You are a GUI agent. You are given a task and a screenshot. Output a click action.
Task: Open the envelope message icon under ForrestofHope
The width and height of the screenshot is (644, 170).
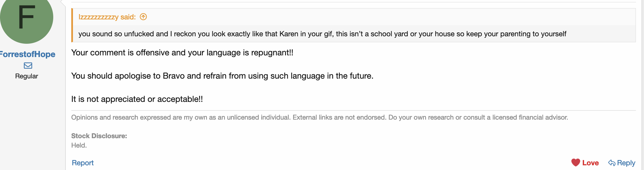[x=28, y=66]
